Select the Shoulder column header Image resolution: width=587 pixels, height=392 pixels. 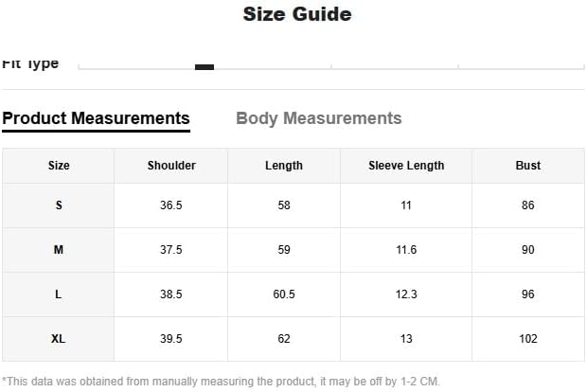pos(171,166)
